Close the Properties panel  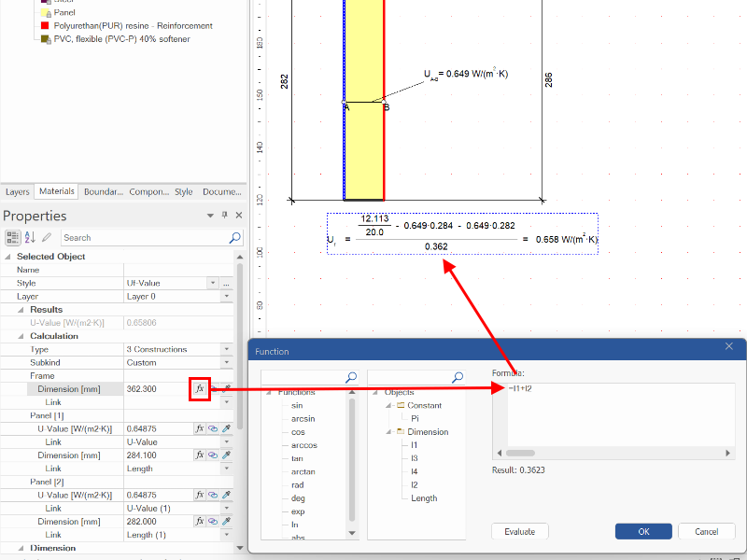(239, 216)
